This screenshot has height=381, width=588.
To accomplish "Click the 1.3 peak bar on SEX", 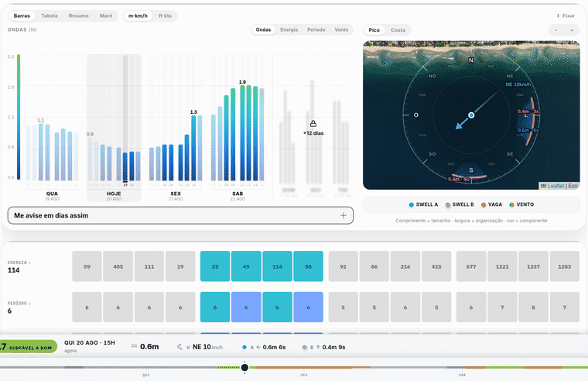I will click(x=193, y=148).
